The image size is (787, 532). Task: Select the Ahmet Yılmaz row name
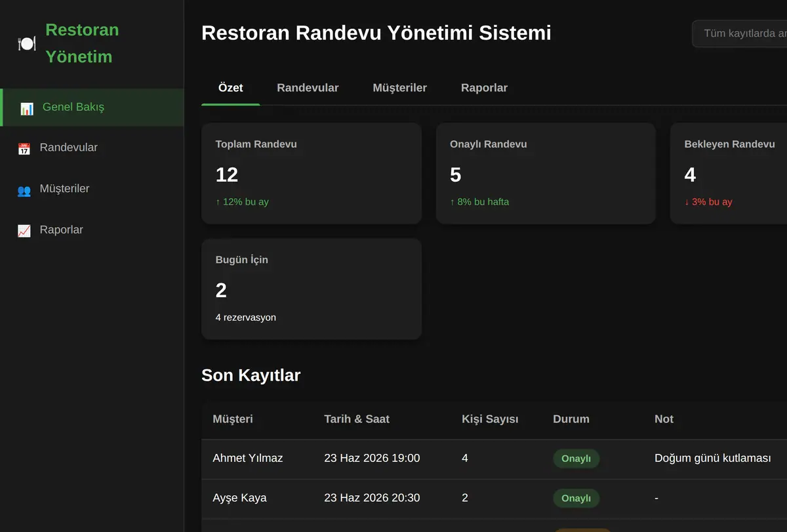click(248, 459)
